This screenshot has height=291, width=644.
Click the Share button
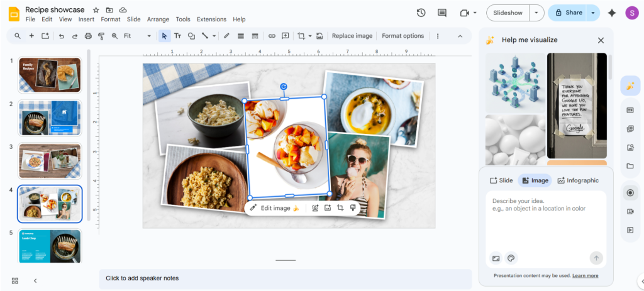[x=568, y=13]
